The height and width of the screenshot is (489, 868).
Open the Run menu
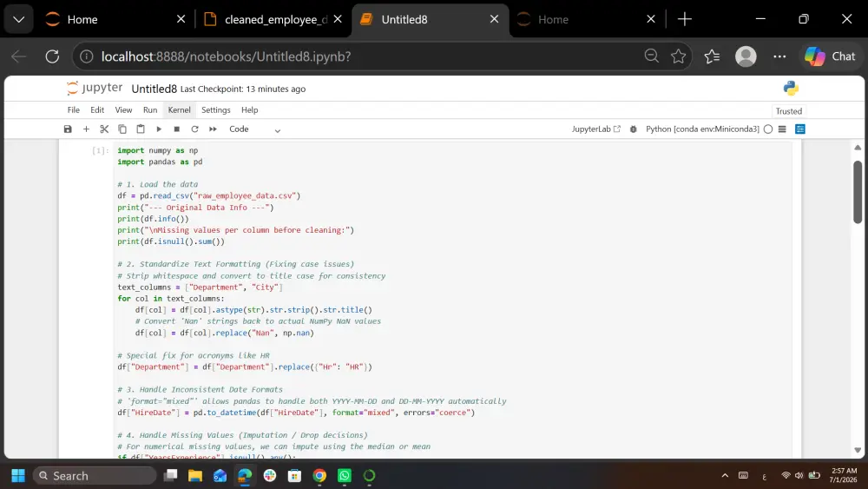pyautogui.click(x=150, y=109)
